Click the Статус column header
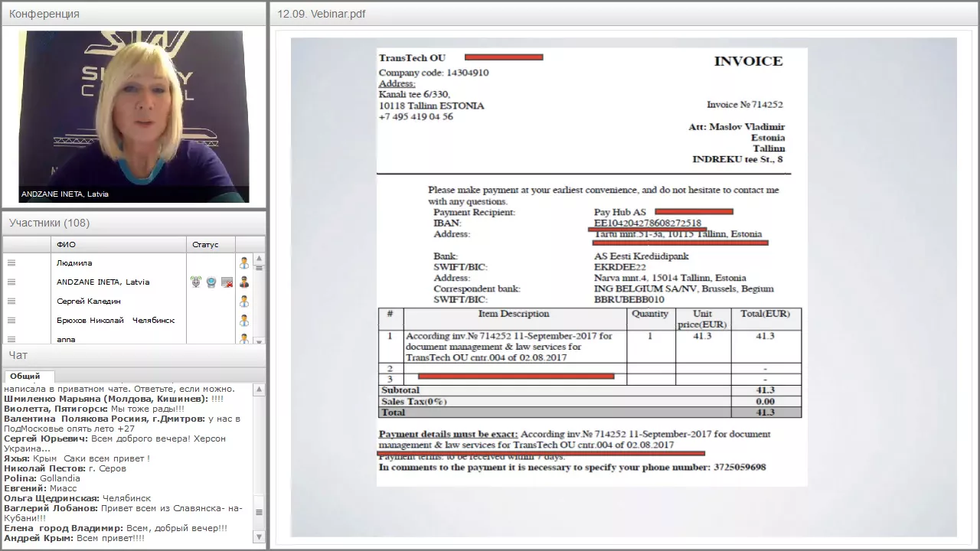 click(211, 245)
